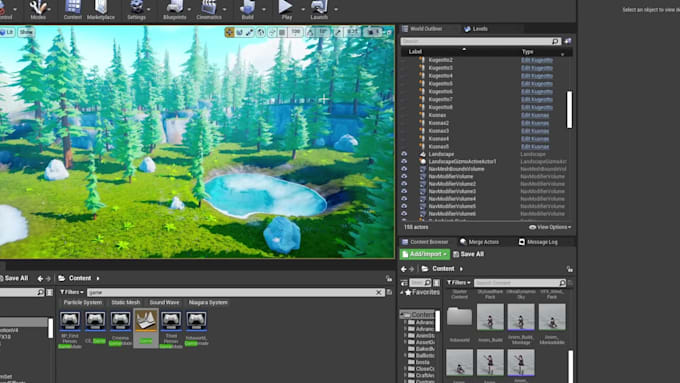Viewport: 680px width, 383px height.
Task: Toggle visibility of NavModifierVolume2
Action: (404, 184)
